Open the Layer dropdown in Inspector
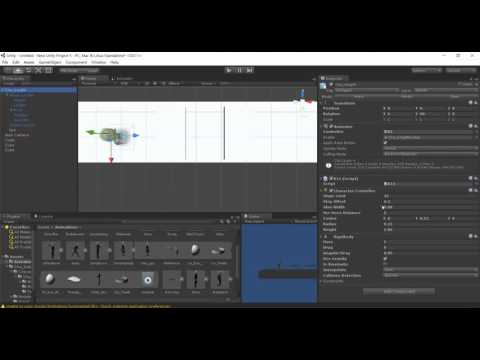Viewport: 480px width, 360px height. 446,90
